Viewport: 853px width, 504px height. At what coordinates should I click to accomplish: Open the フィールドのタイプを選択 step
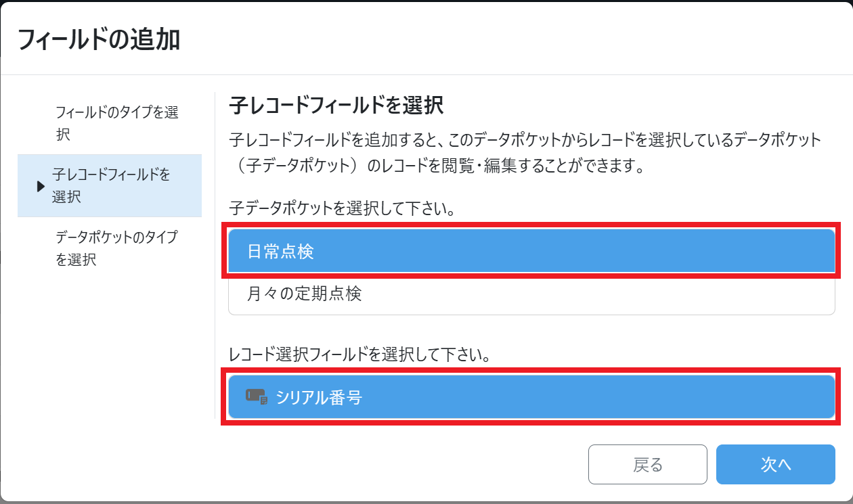[116, 123]
